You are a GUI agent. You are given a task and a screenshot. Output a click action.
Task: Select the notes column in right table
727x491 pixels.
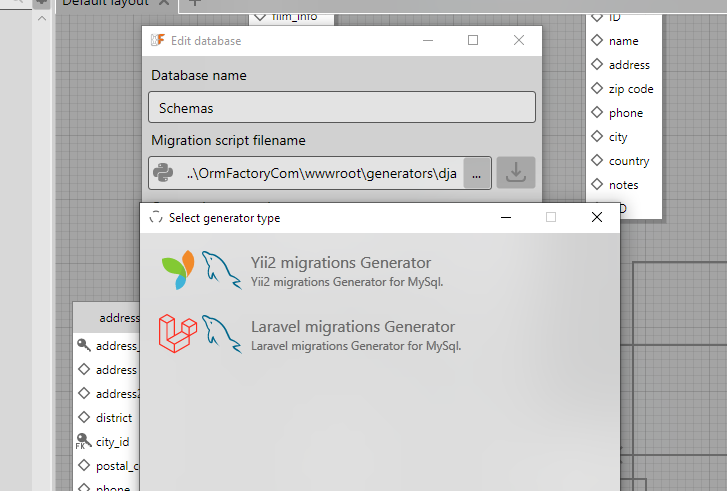tap(624, 185)
